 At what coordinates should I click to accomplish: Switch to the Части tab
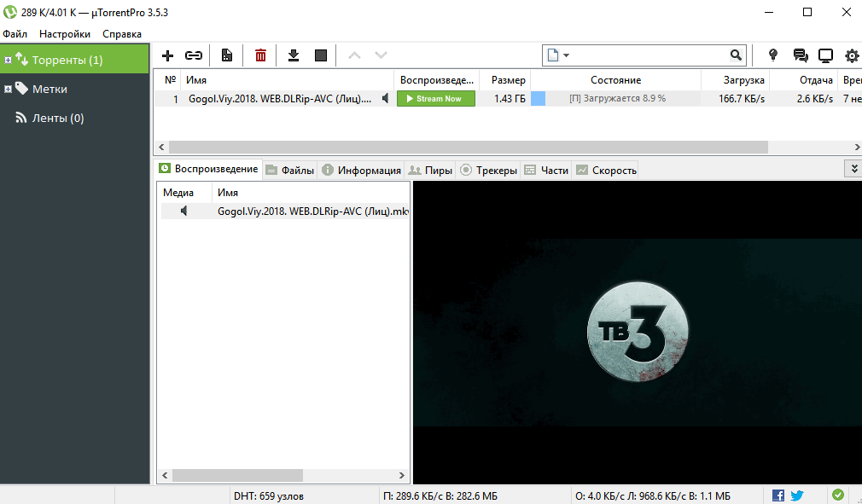546,171
